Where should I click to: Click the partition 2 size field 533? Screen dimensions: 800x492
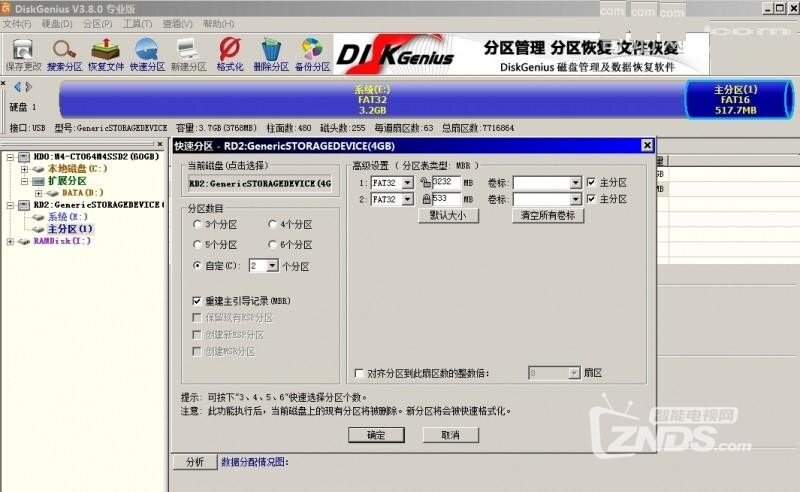[x=446, y=199]
